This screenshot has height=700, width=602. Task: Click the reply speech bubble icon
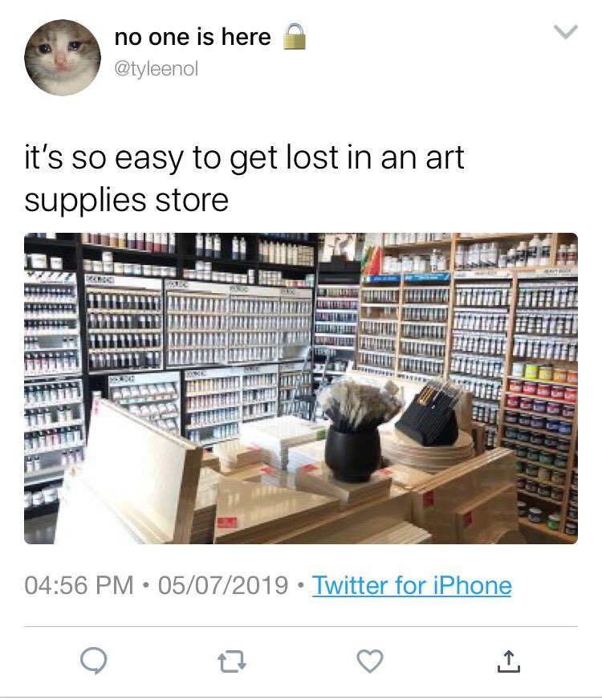[x=93, y=661]
